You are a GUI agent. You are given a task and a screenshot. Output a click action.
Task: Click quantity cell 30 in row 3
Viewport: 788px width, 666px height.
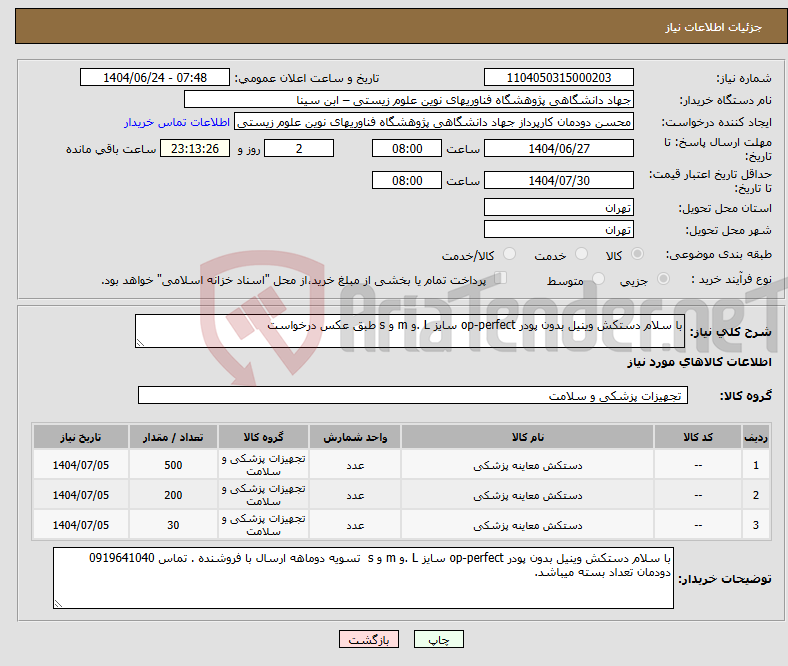173,525
